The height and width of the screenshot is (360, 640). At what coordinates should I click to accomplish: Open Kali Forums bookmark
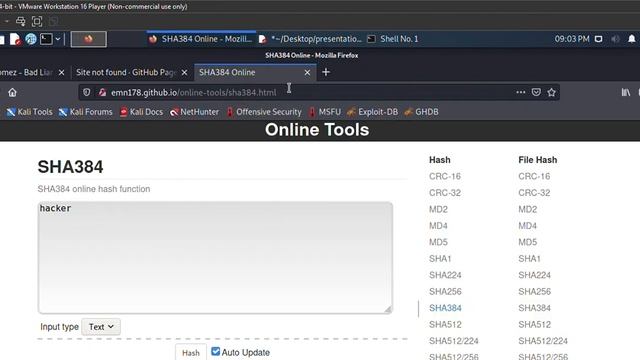tap(86, 112)
